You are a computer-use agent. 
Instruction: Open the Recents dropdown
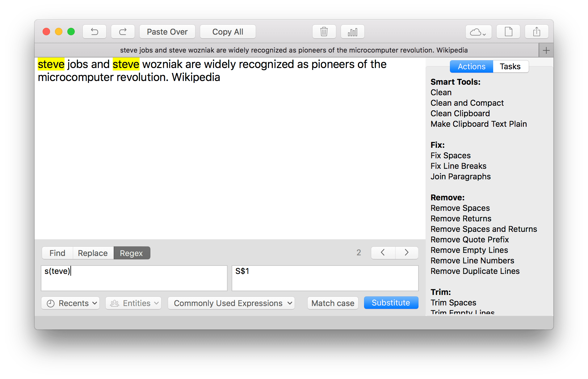70,303
